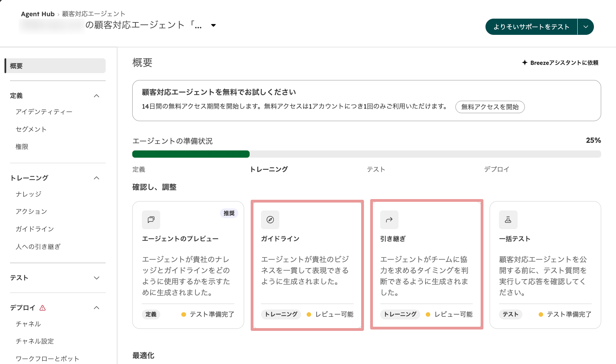Click Breezeアシスタントに依頼 link

tap(564, 63)
